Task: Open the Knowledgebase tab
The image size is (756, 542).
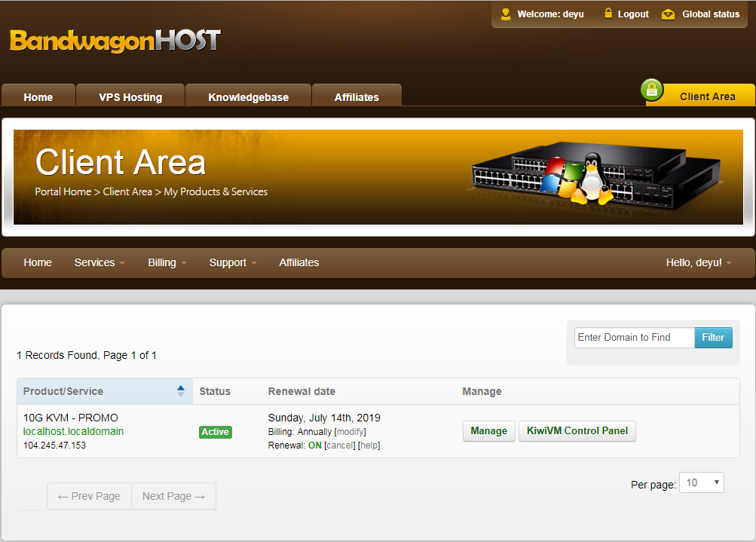Action: tap(248, 96)
